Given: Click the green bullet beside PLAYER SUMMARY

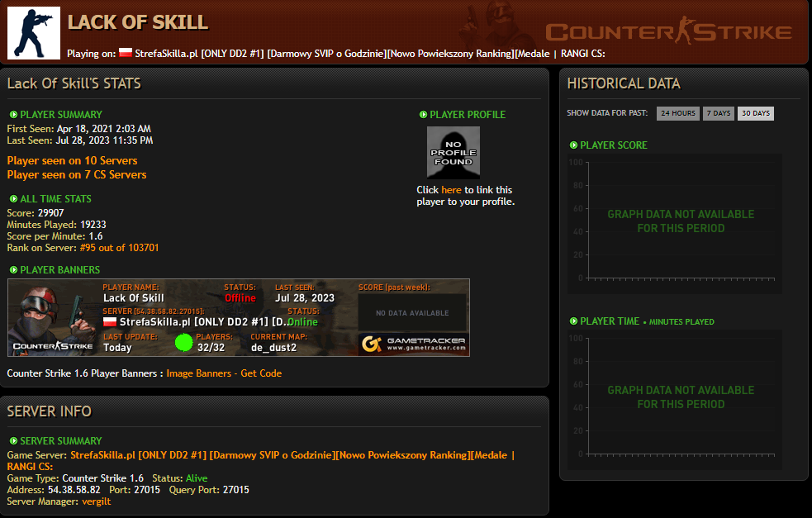Looking at the screenshot, I should click(13, 115).
